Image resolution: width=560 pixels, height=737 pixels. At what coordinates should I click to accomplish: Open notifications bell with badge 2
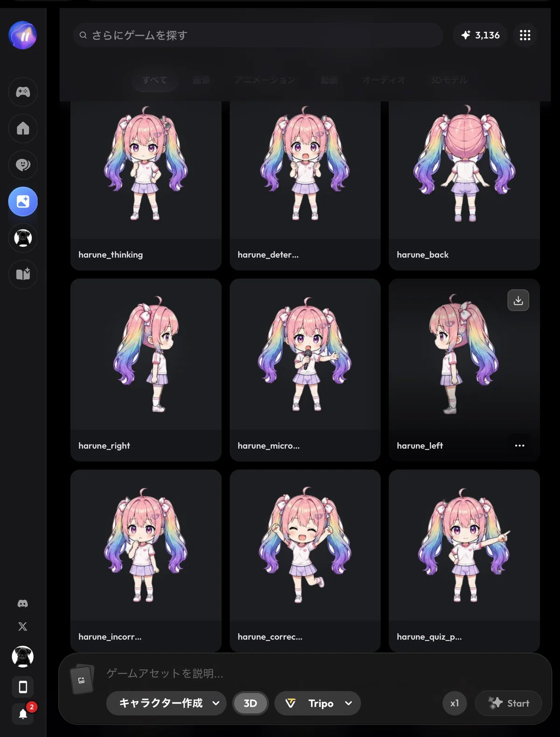[23, 713]
